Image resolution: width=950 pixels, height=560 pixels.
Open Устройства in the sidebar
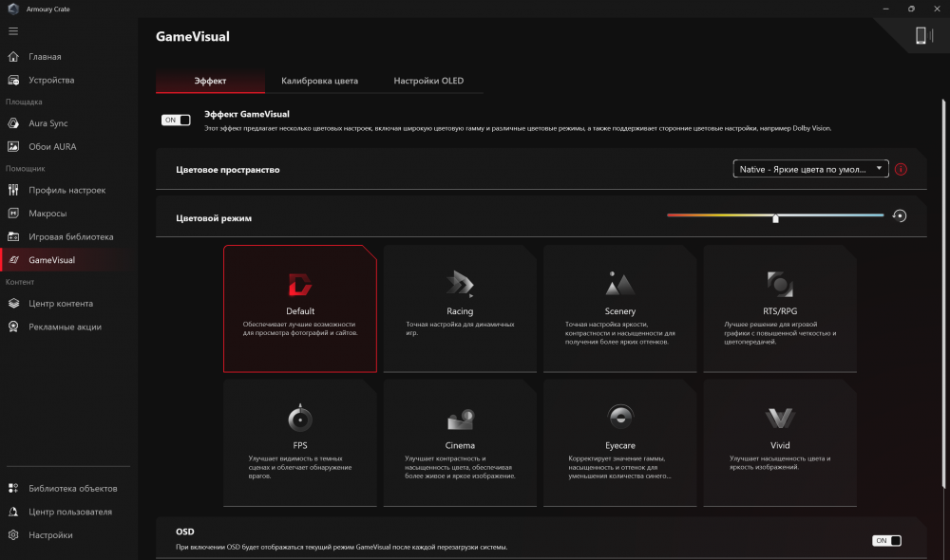51,80
